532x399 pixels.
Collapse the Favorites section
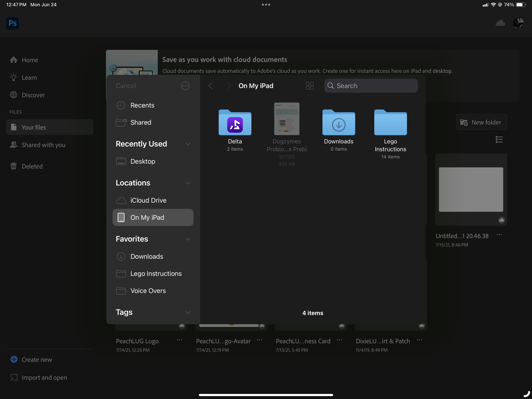(188, 239)
